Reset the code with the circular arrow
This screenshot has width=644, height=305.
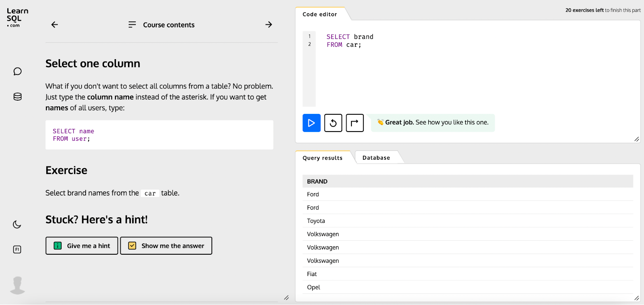coord(333,123)
